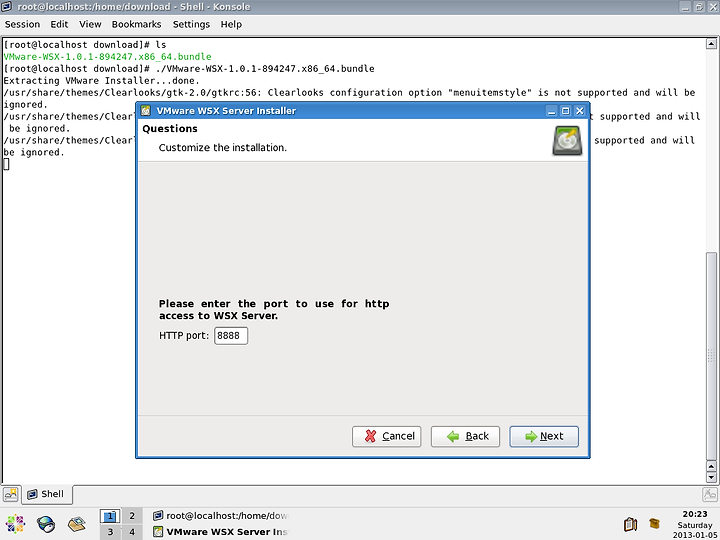720x540 pixels.
Task: Click Konsole scrollbar bottom down arrow
Action: (x=711, y=478)
